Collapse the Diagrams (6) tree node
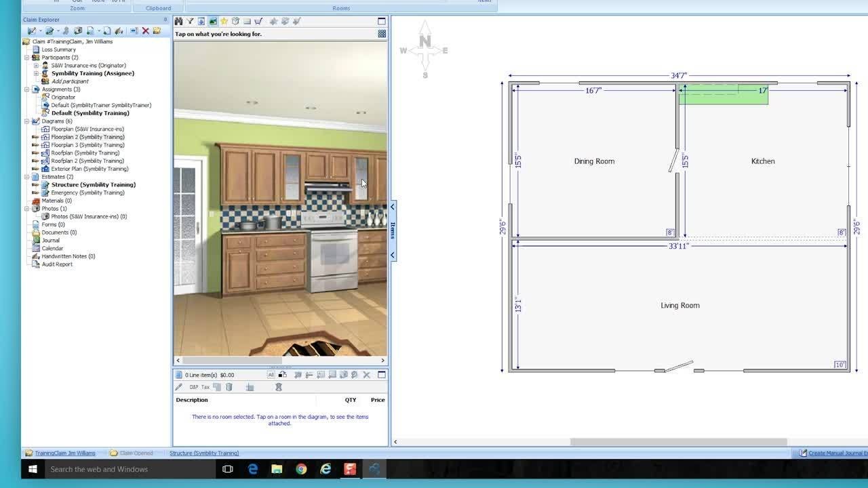 pyautogui.click(x=27, y=121)
